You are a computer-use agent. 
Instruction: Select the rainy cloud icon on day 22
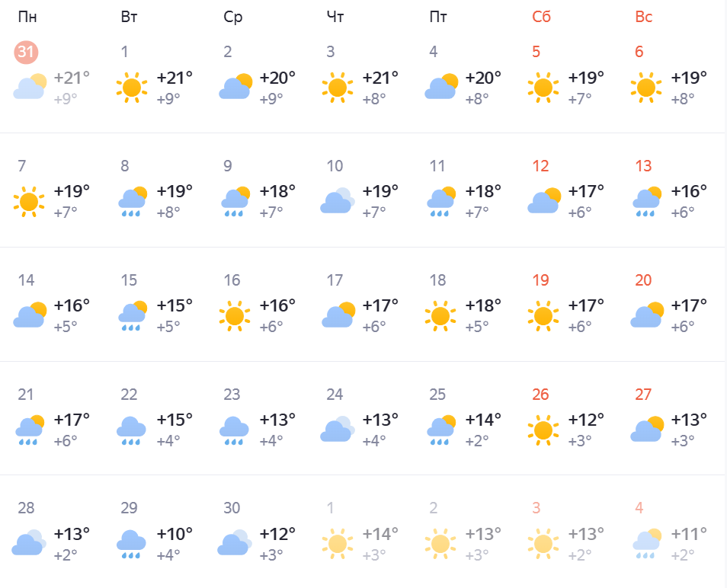click(x=131, y=430)
